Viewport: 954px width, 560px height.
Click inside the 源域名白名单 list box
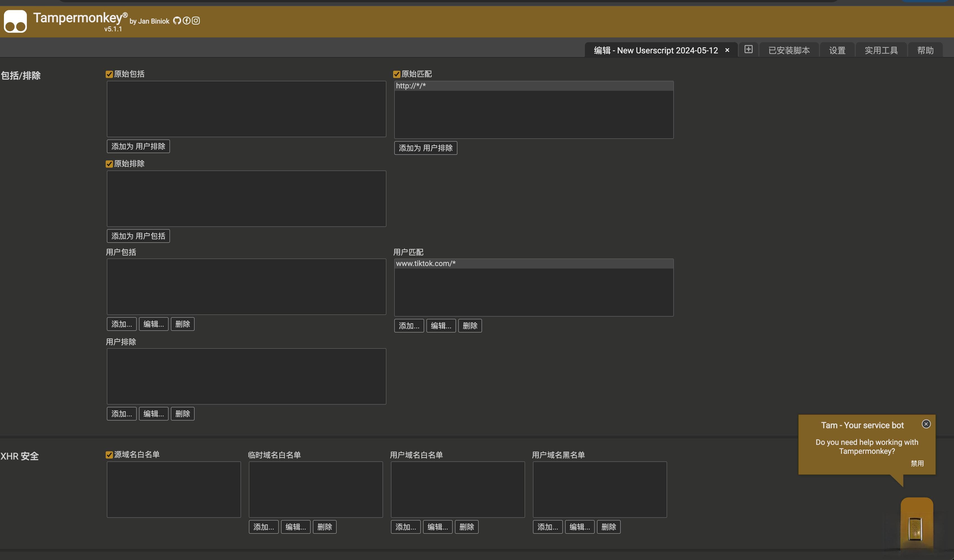click(x=174, y=490)
